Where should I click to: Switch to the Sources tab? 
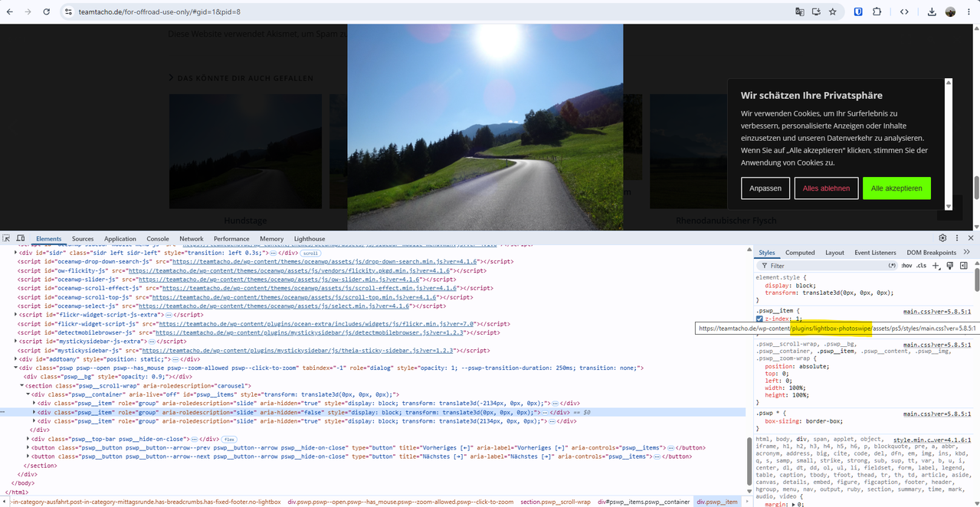83,239
